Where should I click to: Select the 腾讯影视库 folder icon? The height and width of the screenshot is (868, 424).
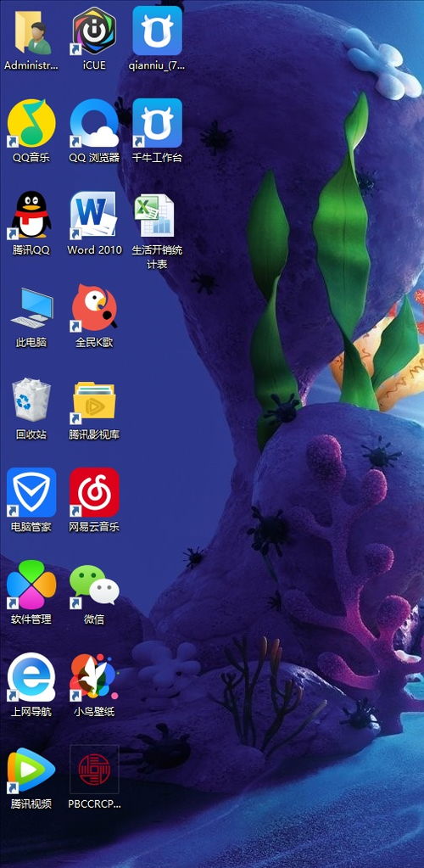pos(94,400)
